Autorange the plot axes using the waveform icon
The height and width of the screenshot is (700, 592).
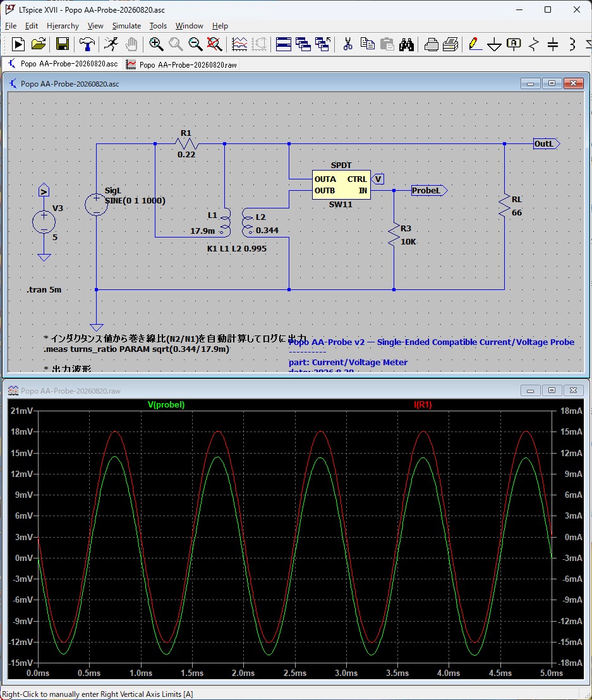point(239,44)
